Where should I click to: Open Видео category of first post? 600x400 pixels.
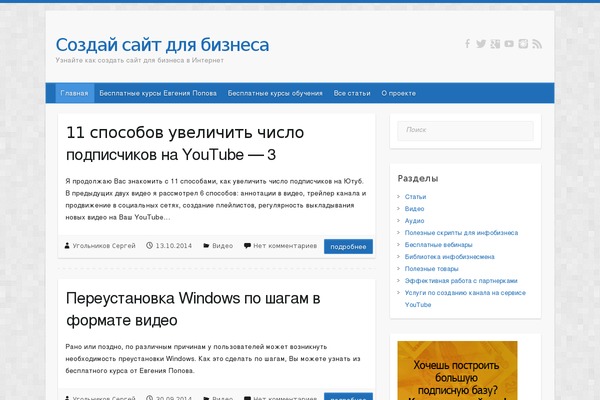click(x=223, y=246)
